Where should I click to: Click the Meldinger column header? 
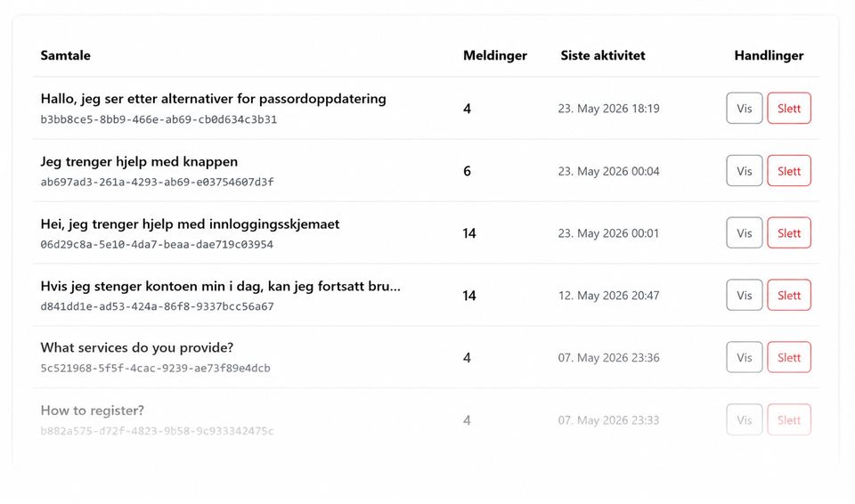(x=495, y=55)
